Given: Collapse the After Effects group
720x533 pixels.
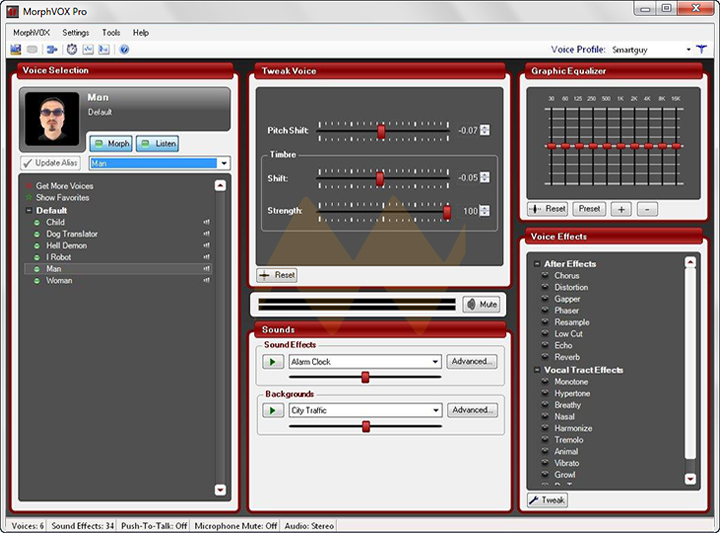Looking at the screenshot, I should tap(537, 264).
